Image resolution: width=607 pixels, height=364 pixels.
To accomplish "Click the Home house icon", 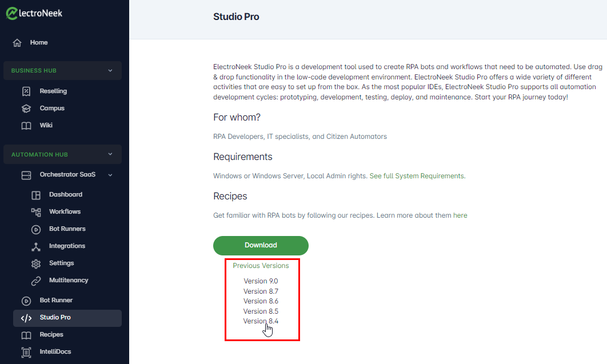I will 17,42.
